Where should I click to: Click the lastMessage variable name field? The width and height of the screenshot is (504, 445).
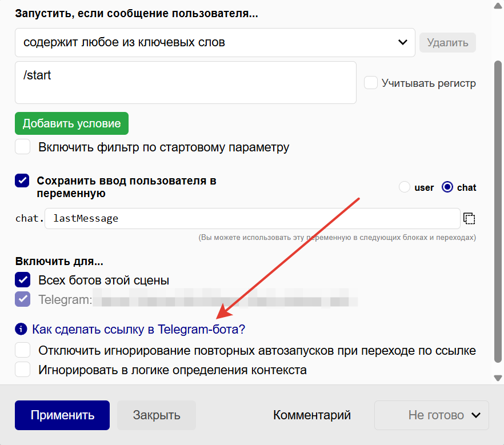253,218
